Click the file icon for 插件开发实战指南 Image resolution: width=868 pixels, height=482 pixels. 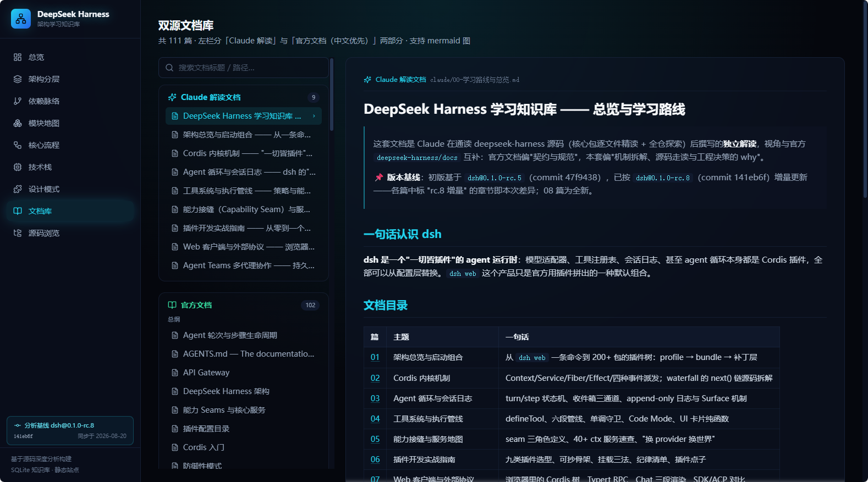(175, 228)
